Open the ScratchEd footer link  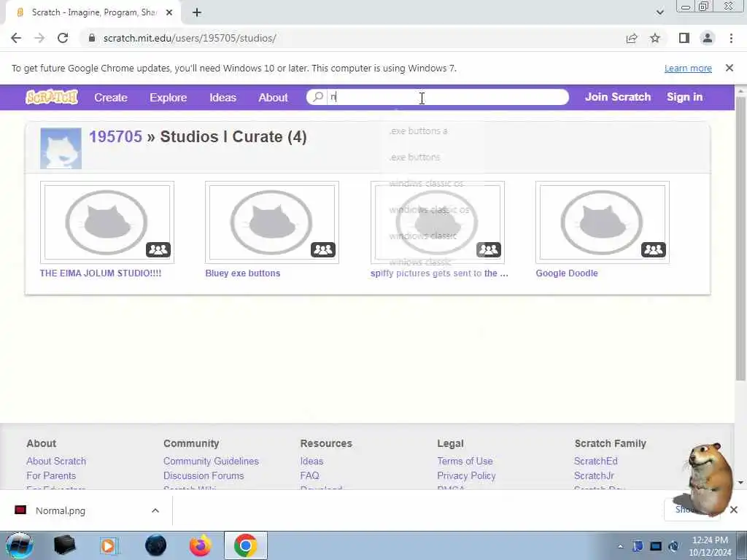[x=595, y=461]
